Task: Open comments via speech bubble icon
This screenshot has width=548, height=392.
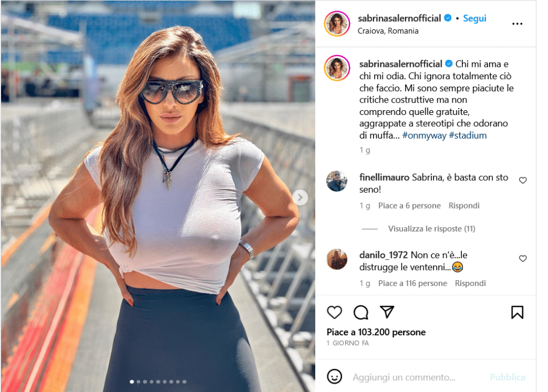Action: point(361,312)
